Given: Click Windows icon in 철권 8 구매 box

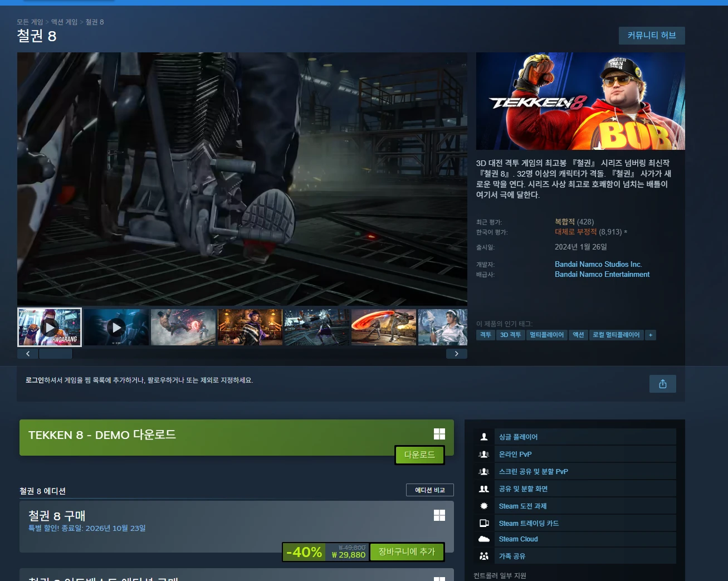Looking at the screenshot, I should (x=439, y=515).
